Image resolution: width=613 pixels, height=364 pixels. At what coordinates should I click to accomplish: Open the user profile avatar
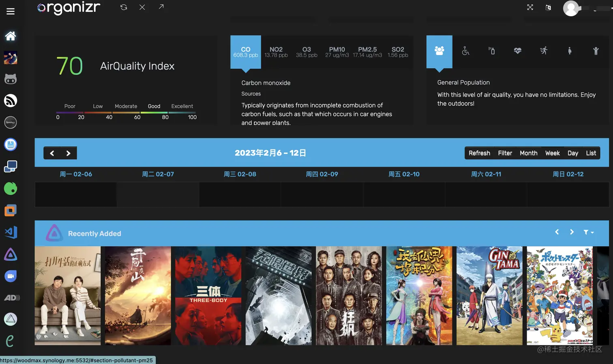pos(571,9)
